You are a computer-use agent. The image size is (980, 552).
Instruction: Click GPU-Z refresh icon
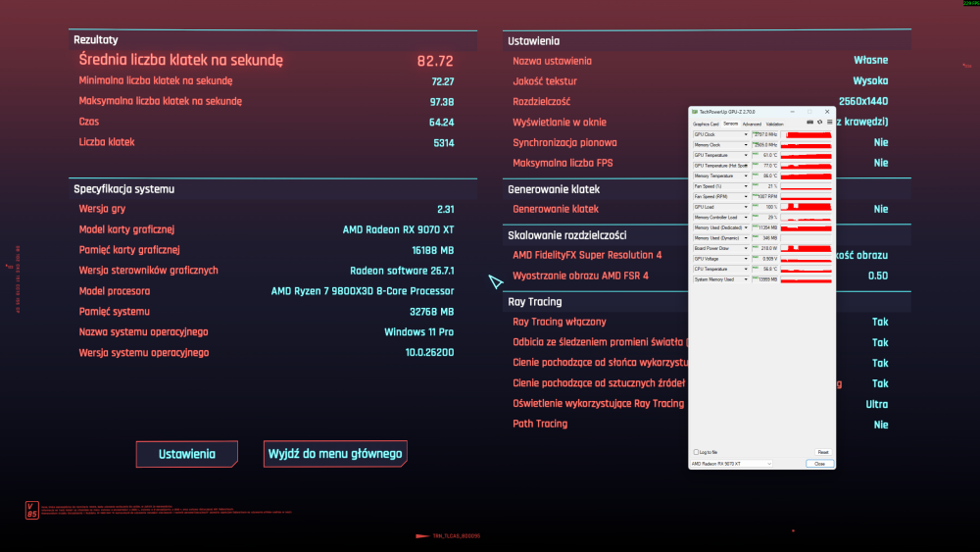[820, 123]
